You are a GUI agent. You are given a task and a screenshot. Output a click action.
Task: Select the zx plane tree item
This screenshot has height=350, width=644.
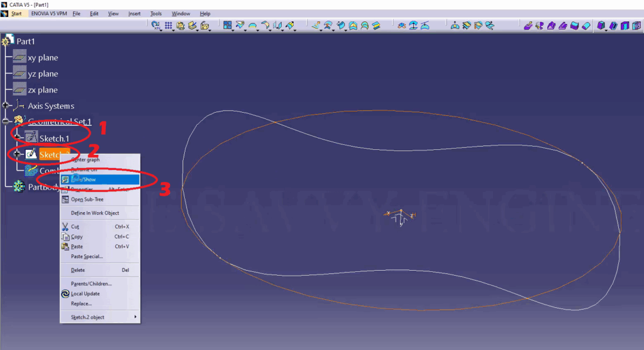point(43,89)
